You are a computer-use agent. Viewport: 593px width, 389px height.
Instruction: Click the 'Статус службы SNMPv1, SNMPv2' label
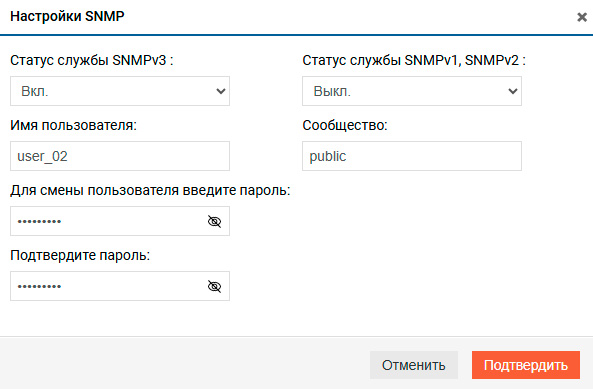414,60
